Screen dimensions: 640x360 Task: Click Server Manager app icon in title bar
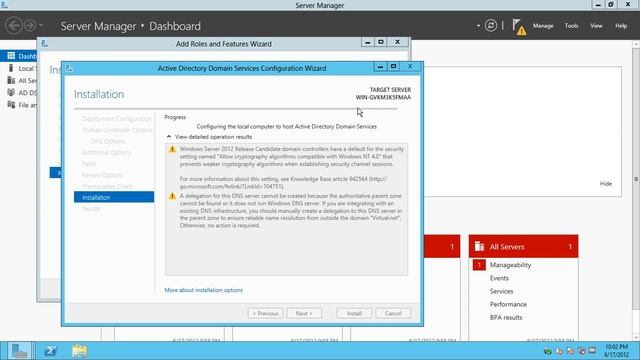coord(4,5)
